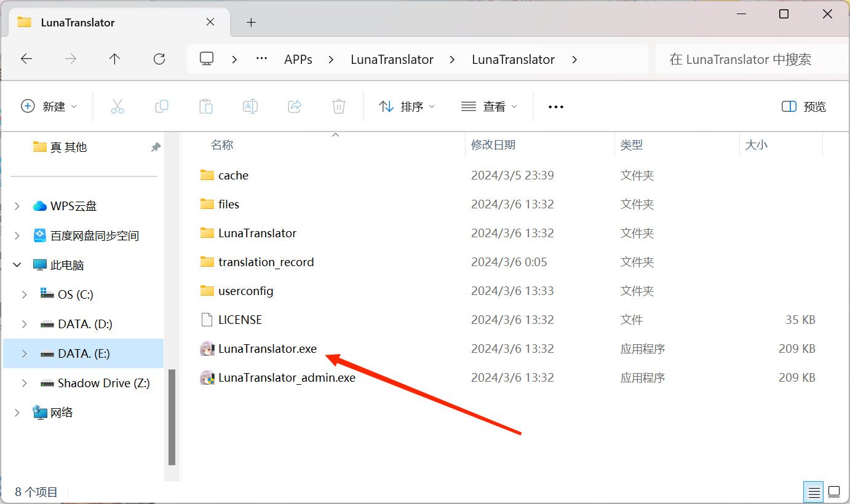Click the Cut scissors icon in toolbar
Screen dimensions: 850x504
117,106
